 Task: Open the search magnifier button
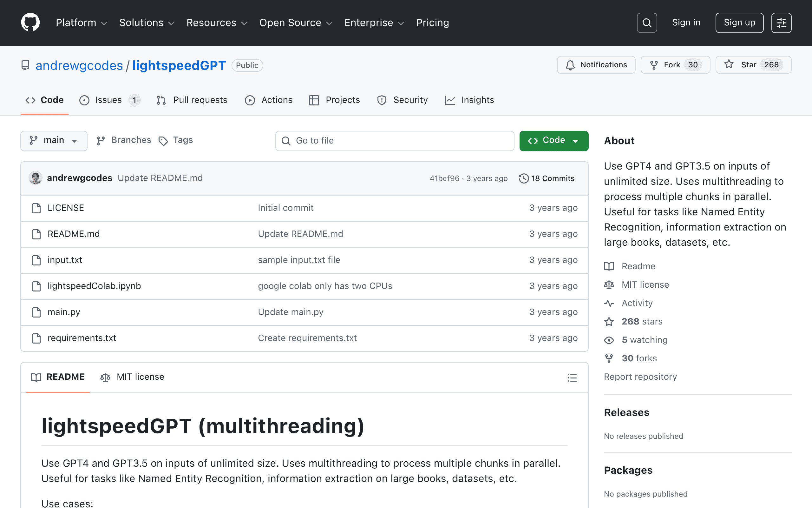point(646,23)
